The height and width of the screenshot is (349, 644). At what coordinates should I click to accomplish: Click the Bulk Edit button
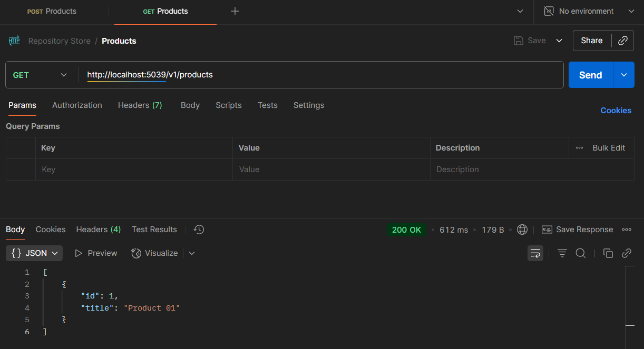coord(608,148)
